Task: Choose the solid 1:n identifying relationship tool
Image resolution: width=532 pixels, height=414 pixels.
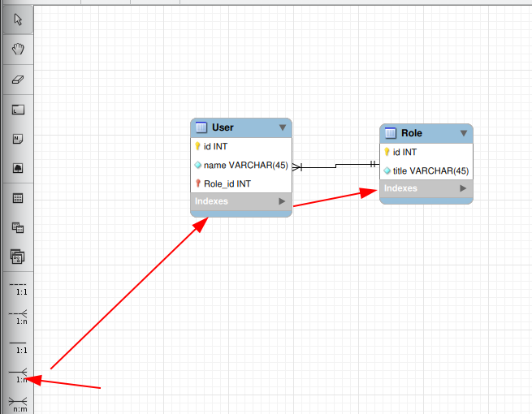Action: [x=18, y=375]
